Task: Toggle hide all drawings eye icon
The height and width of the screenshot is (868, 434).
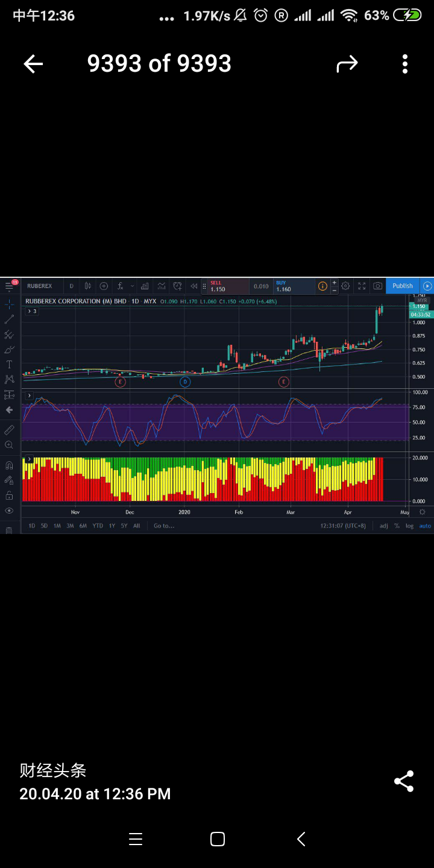Action: point(9,511)
